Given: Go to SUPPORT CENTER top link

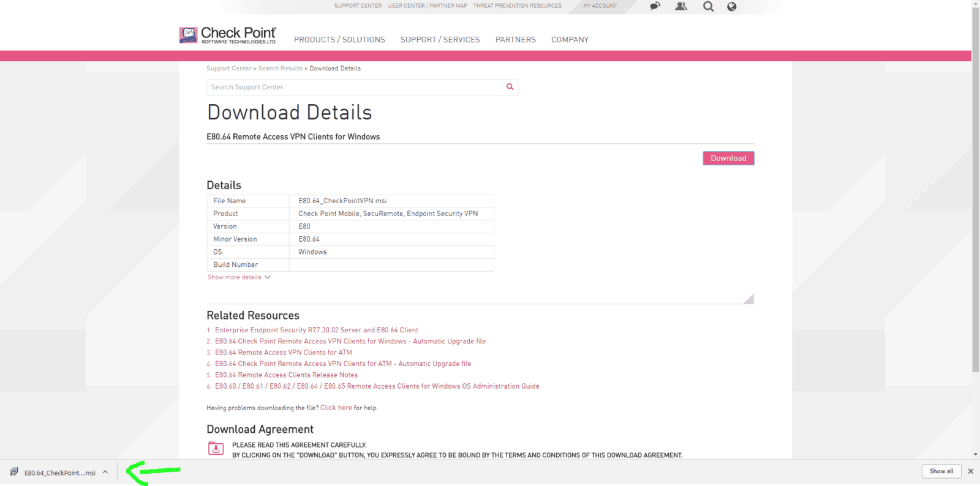Looking at the screenshot, I should [358, 6].
